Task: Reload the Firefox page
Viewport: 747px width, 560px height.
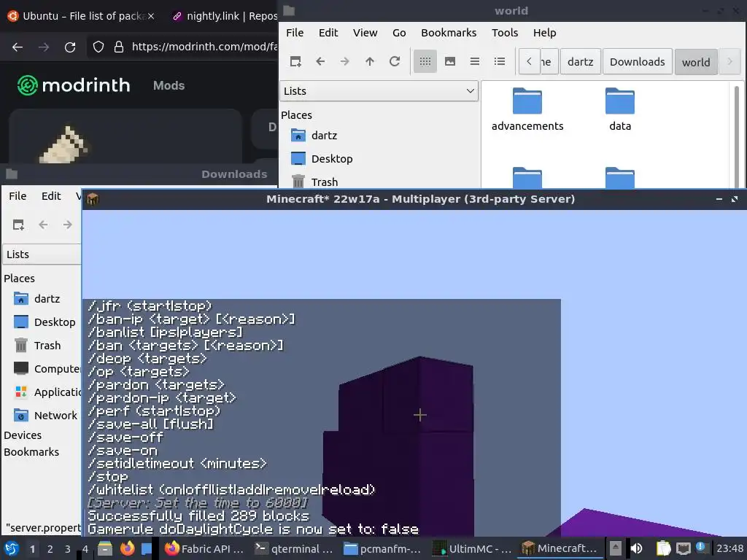Action: coord(70,47)
